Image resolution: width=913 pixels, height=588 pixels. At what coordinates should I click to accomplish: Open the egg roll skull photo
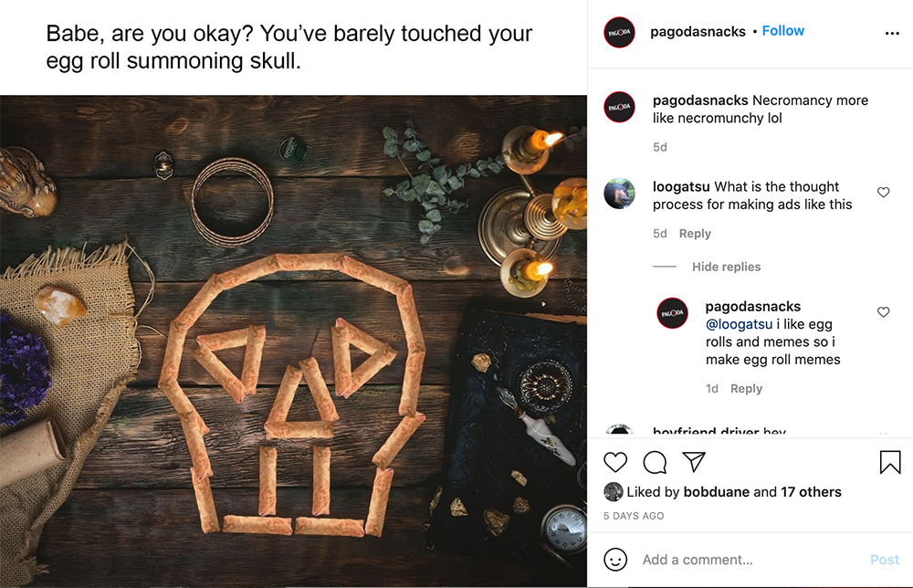[293, 341]
